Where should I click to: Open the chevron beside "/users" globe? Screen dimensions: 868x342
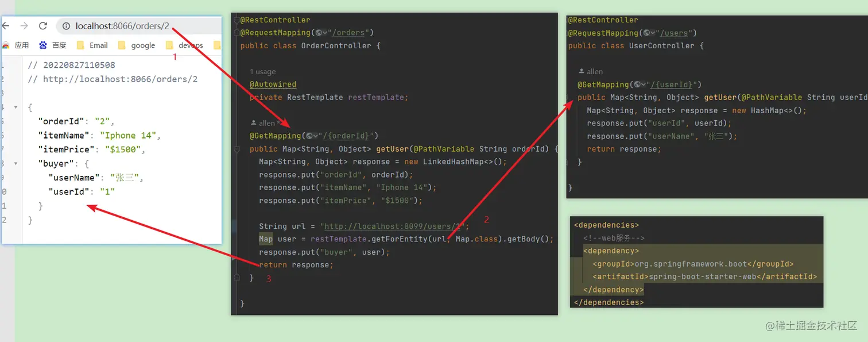(653, 33)
